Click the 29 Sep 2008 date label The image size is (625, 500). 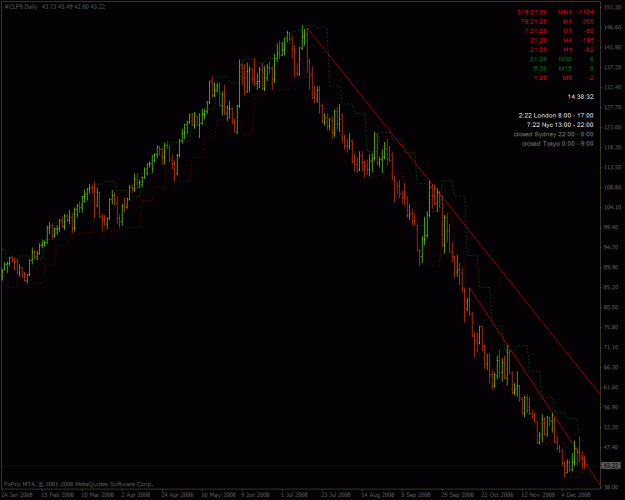coord(457,495)
